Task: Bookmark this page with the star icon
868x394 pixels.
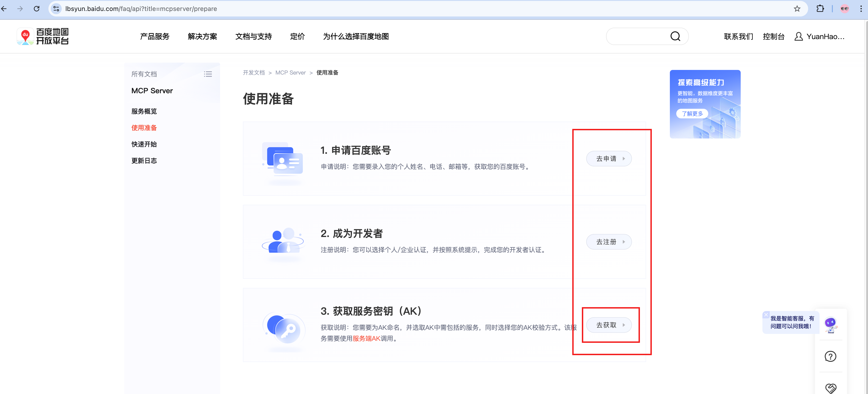Action: (x=796, y=9)
